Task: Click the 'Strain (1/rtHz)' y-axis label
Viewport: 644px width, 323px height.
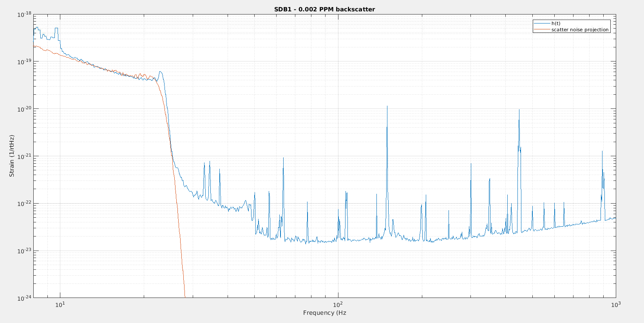Action: point(12,156)
